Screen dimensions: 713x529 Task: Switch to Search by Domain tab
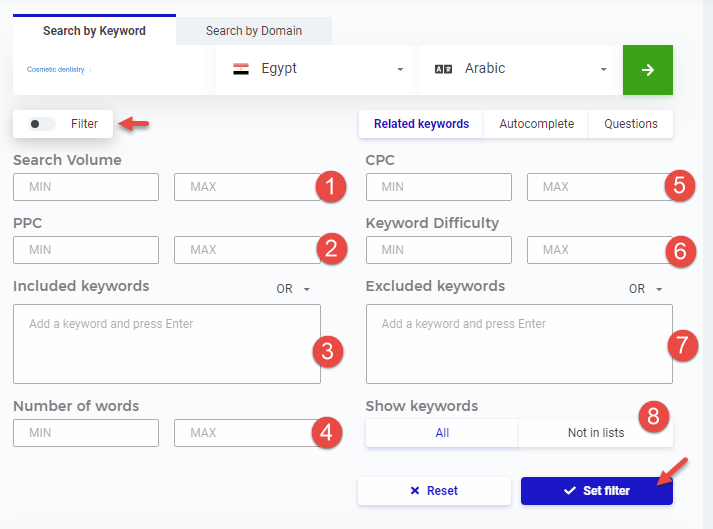point(254,30)
